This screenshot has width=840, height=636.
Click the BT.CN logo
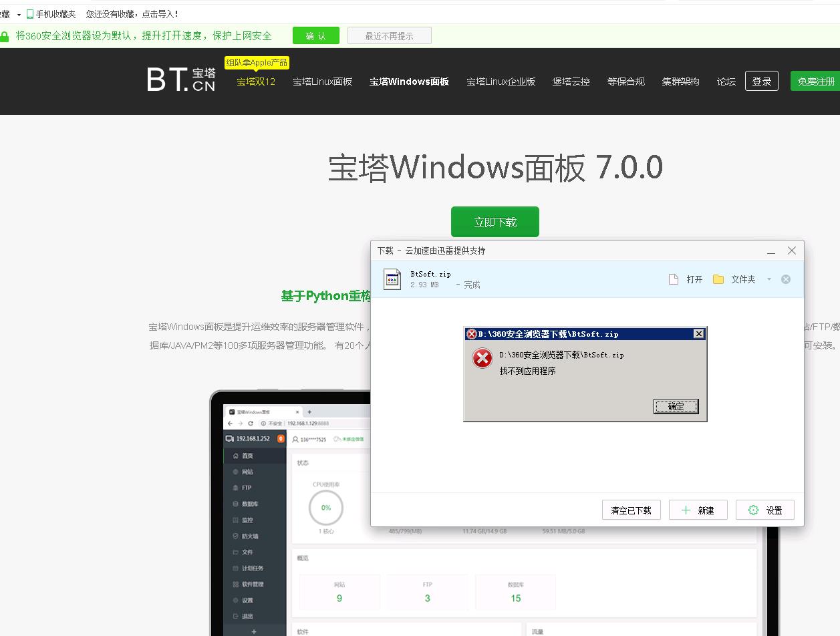click(181, 79)
